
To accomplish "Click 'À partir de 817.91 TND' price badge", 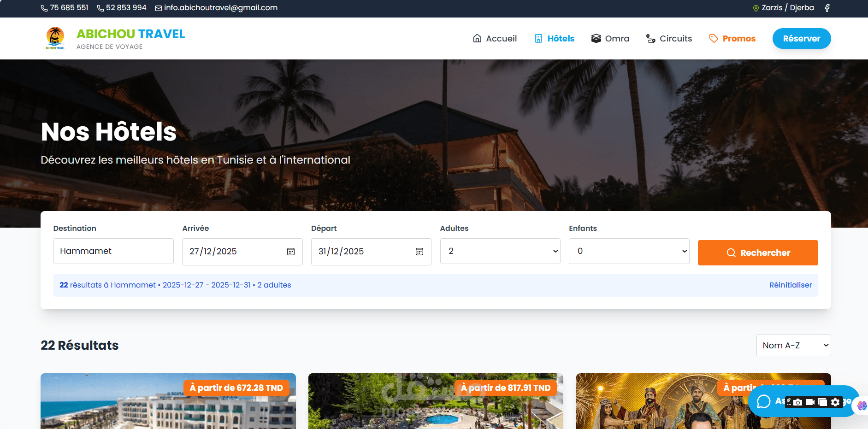I will click(x=506, y=388).
